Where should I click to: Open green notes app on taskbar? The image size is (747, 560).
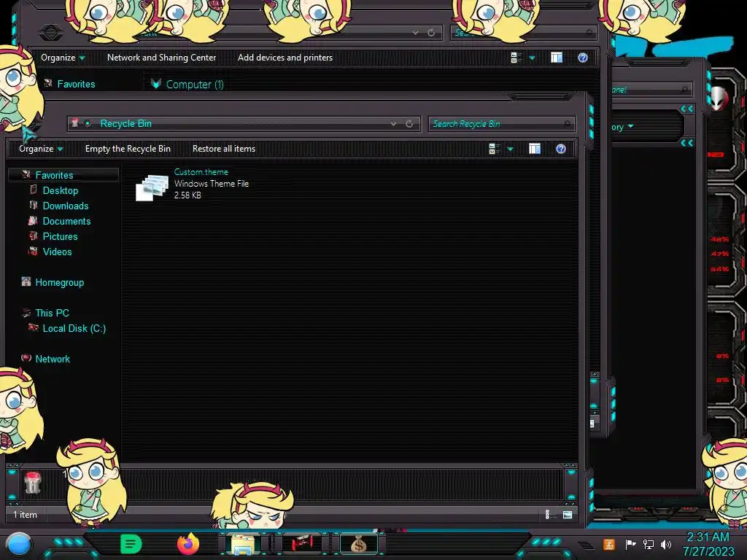pyautogui.click(x=131, y=544)
